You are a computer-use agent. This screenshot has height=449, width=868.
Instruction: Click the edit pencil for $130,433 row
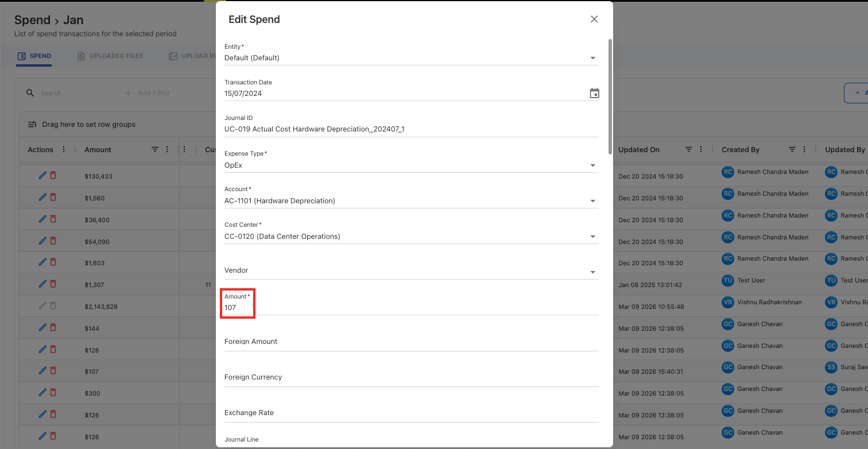click(x=42, y=176)
